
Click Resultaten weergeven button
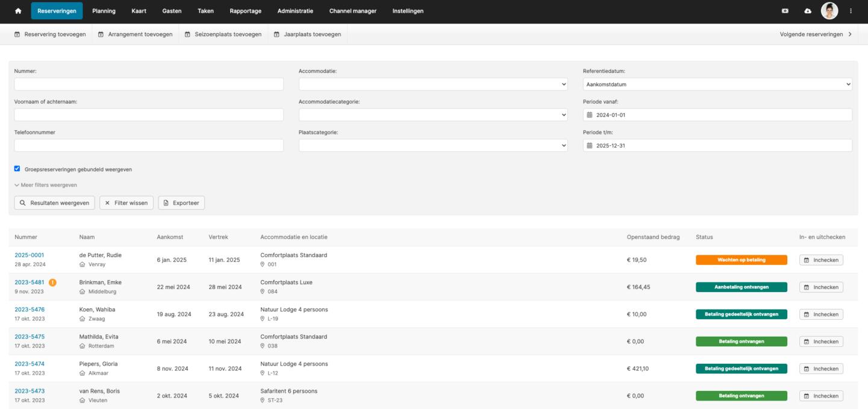54,203
